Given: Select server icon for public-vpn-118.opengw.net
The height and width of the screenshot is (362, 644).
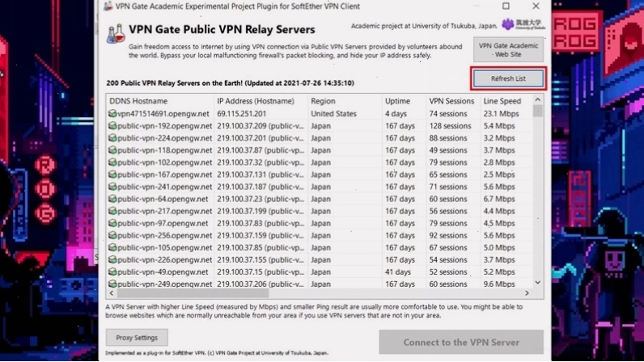Looking at the screenshot, I should pyautogui.click(x=112, y=149).
